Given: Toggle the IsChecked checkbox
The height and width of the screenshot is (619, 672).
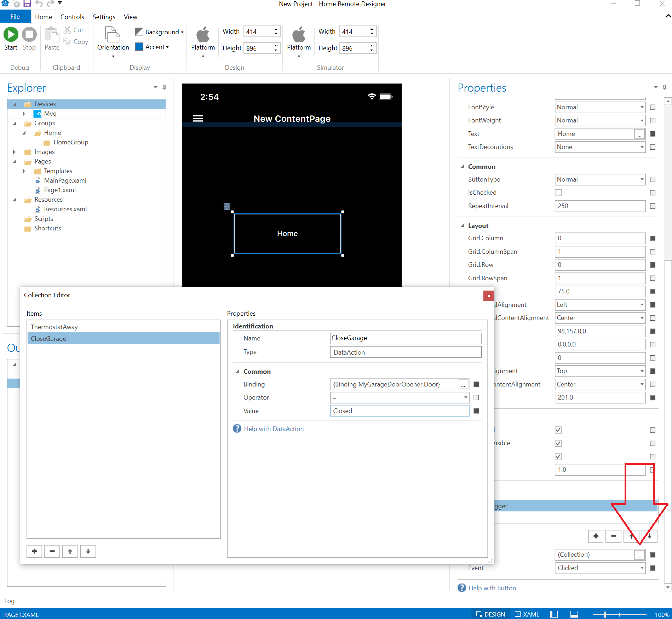Looking at the screenshot, I should point(558,193).
